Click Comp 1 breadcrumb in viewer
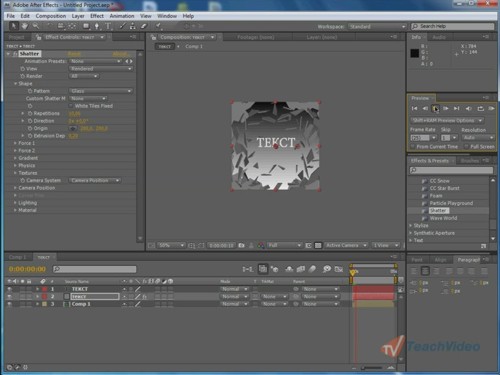Screen dimensions: 500x375 coord(194,47)
